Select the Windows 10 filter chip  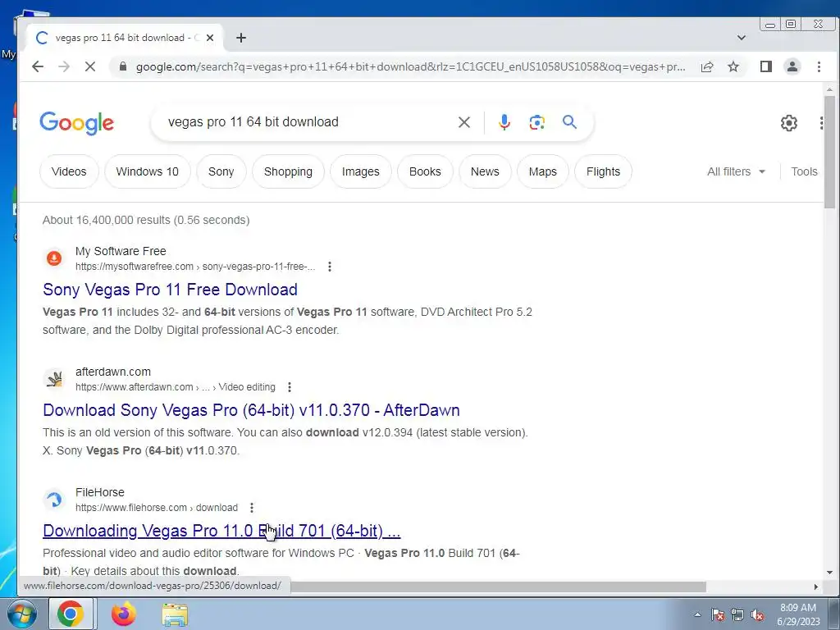coord(148,171)
